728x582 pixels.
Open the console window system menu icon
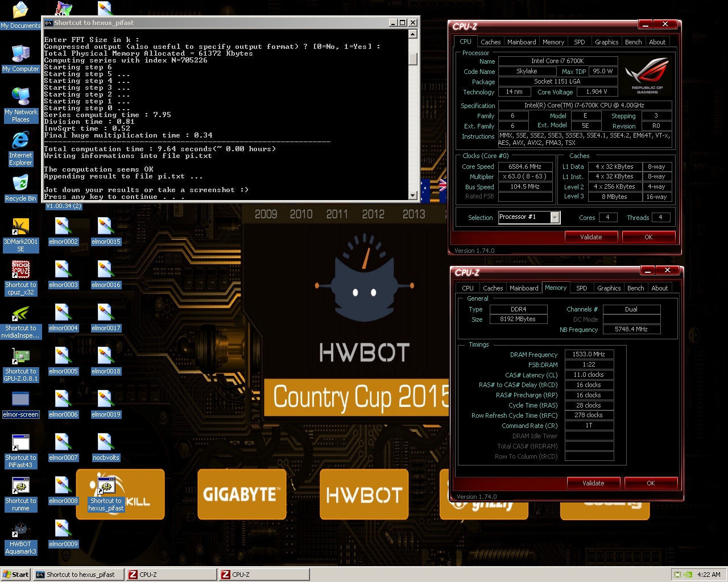pyautogui.click(x=49, y=23)
